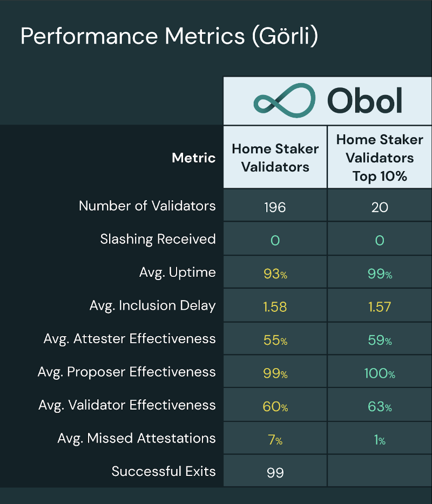Click the 100% proposer effectiveness value
The image size is (432, 504).
click(x=380, y=373)
